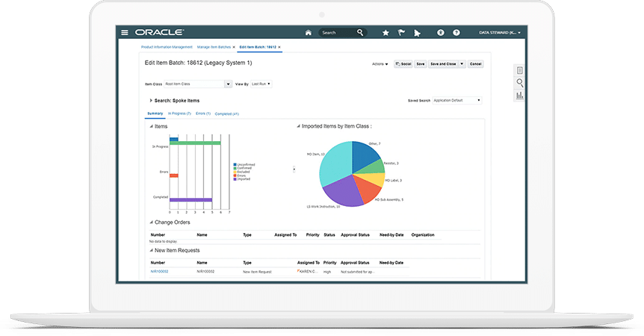The width and height of the screenshot is (644, 336).
Task: Switch to Product Information Management tab
Action: point(167,47)
